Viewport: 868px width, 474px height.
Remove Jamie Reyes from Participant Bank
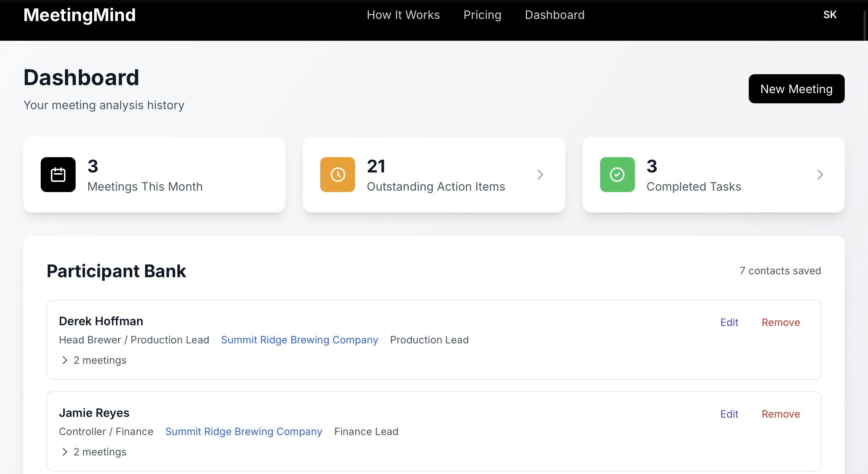click(x=780, y=414)
